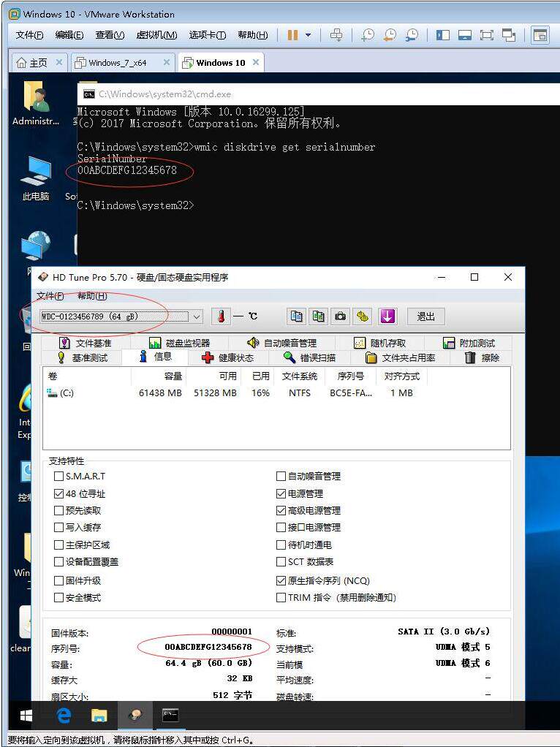Take a VMware snapshot via clock-plus icon
The height and width of the screenshot is (747, 560).
click(x=368, y=35)
